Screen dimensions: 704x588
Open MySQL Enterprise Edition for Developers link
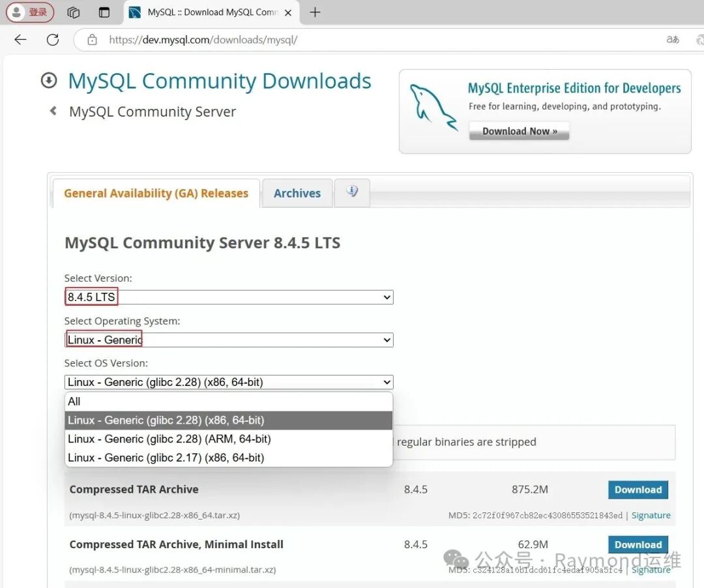[x=574, y=88]
